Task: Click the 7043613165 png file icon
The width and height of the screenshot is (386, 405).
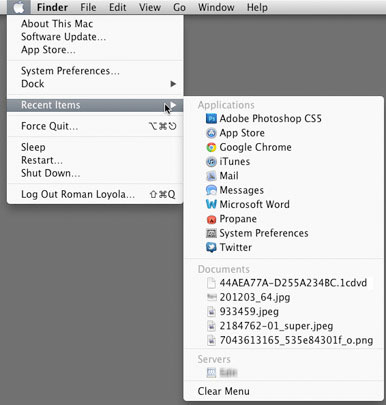Action: point(211,340)
